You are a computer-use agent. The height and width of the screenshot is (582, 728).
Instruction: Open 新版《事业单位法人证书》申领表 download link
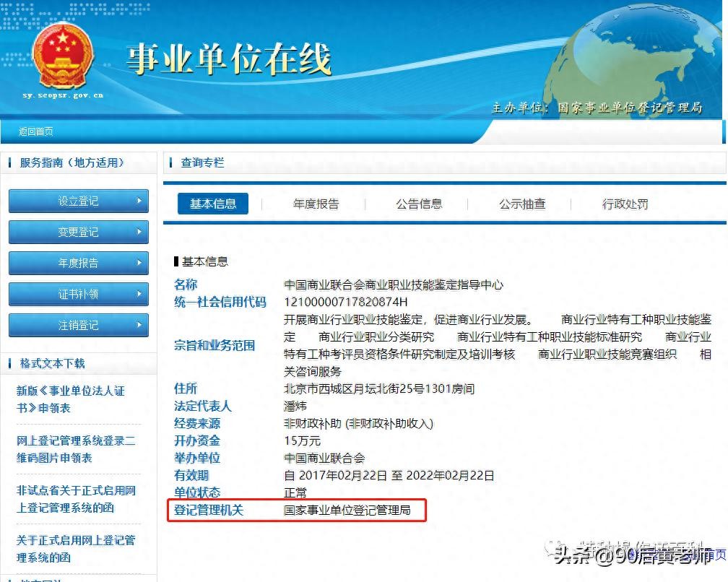71,399
